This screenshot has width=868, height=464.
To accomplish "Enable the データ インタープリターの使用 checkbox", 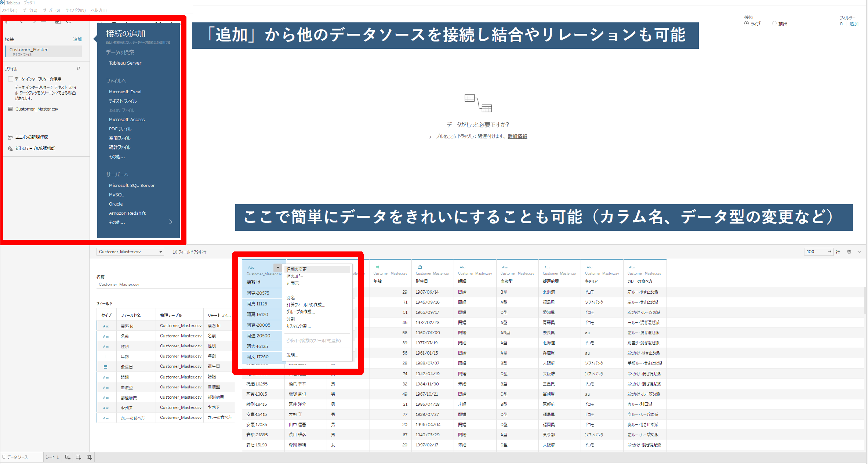I will [x=11, y=79].
